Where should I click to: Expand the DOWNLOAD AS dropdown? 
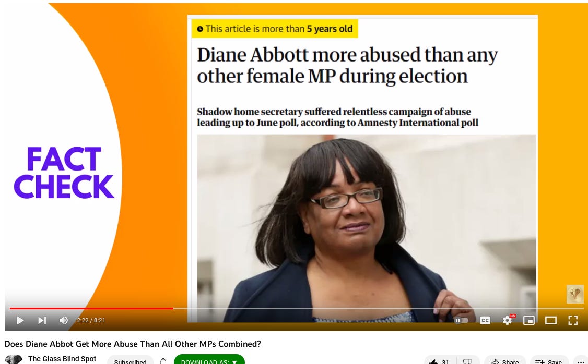coord(209,361)
